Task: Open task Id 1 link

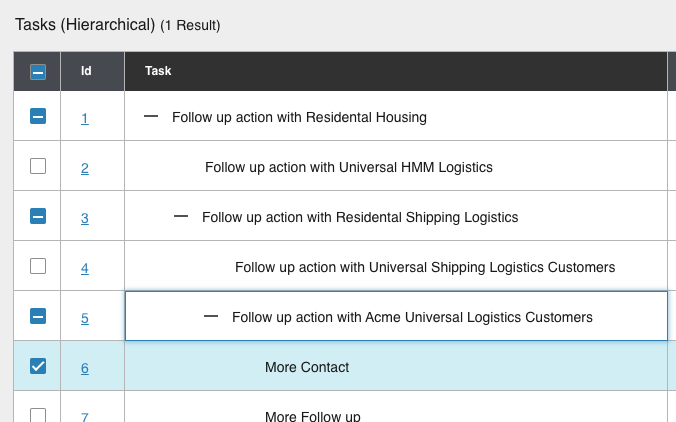Action: (85, 118)
